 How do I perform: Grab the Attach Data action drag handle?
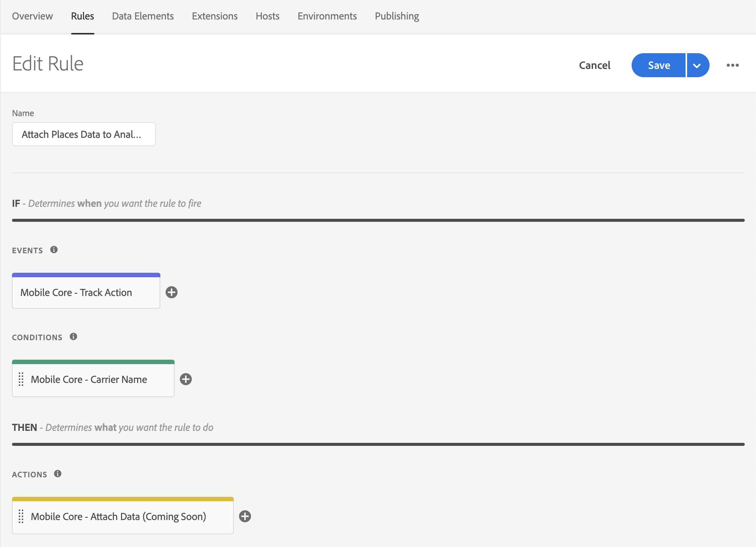[21, 516]
